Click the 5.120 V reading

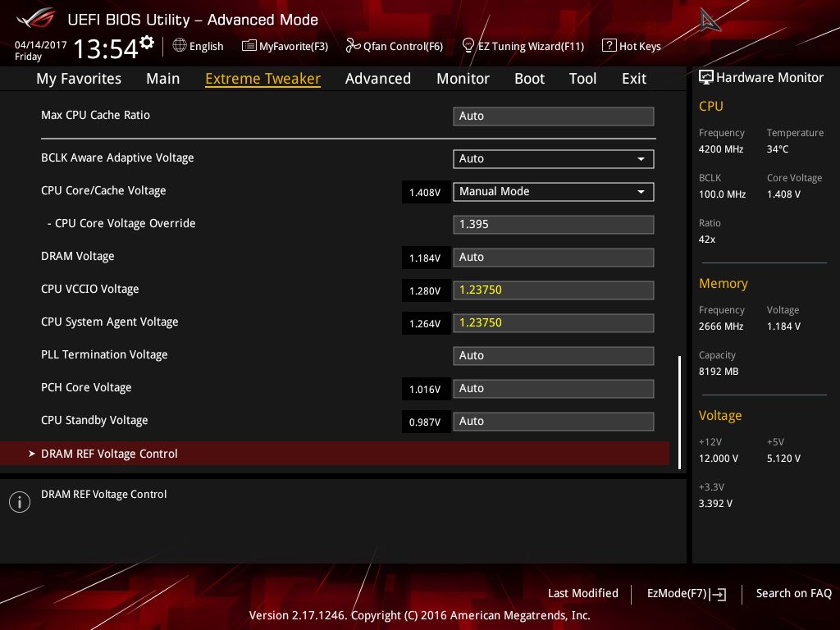783,459
